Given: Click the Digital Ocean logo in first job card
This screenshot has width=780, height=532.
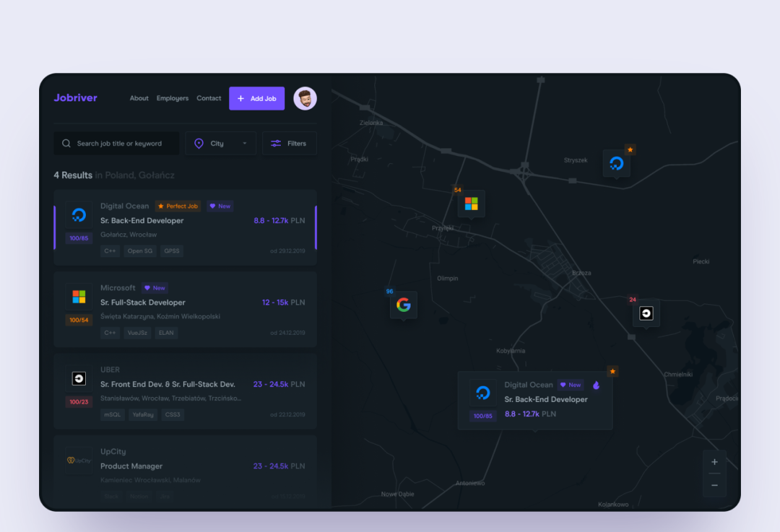Looking at the screenshot, I should click(x=79, y=215).
